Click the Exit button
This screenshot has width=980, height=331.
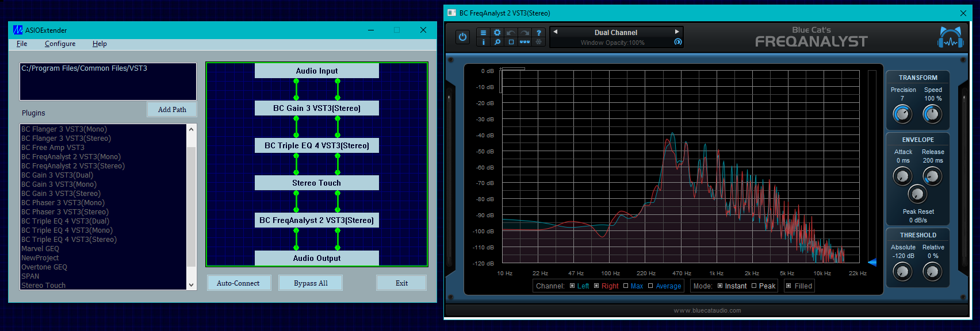coord(401,283)
